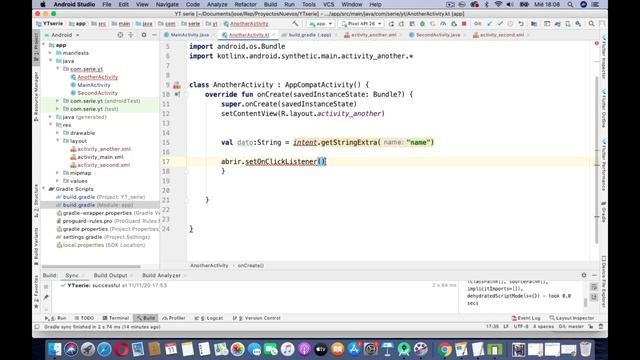Click the override gutter icon on line 10
The width and height of the screenshot is (640, 360).
(177, 94)
